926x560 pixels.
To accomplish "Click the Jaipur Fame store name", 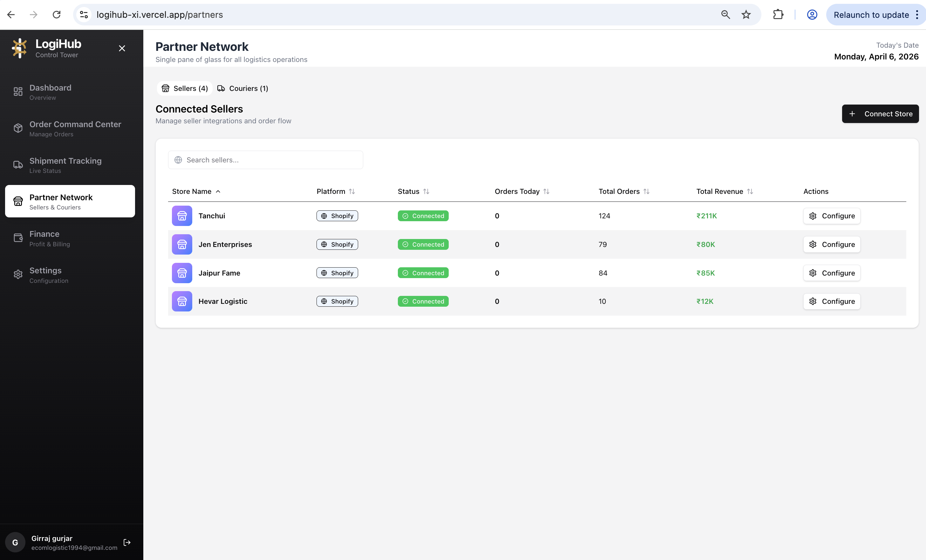I will tap(219, 273).
